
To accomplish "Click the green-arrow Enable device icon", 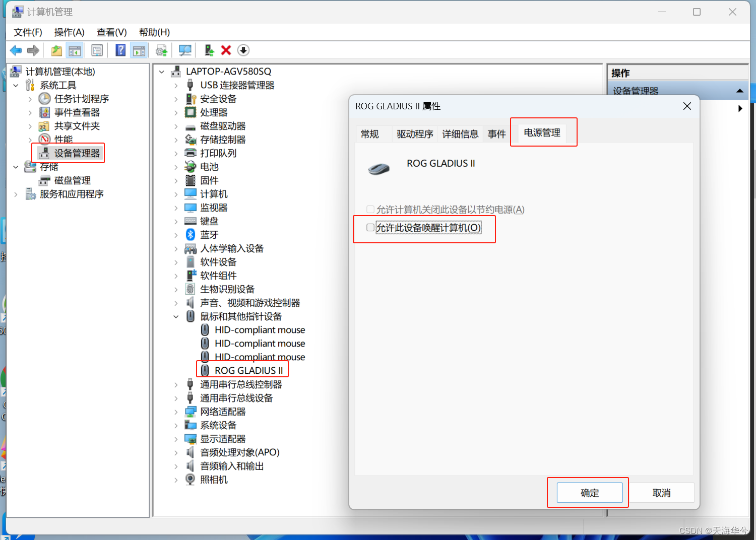I will click(209, 50).
